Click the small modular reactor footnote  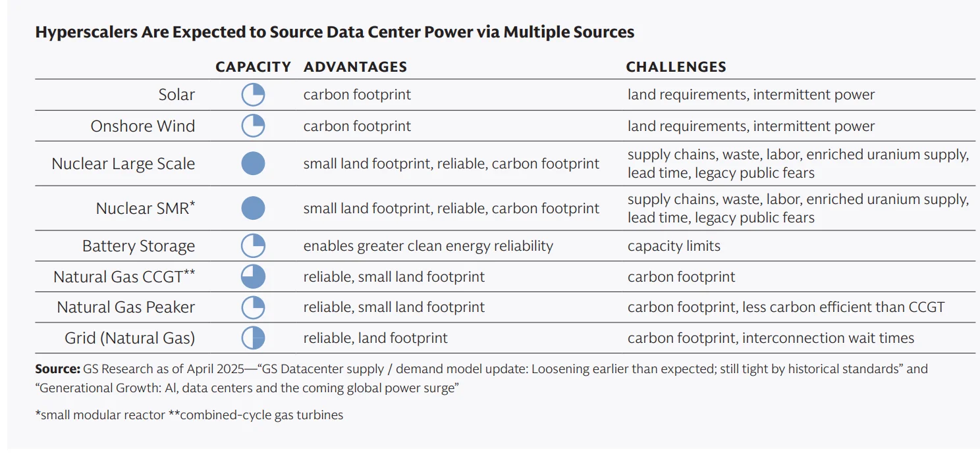tap(99, 415)
